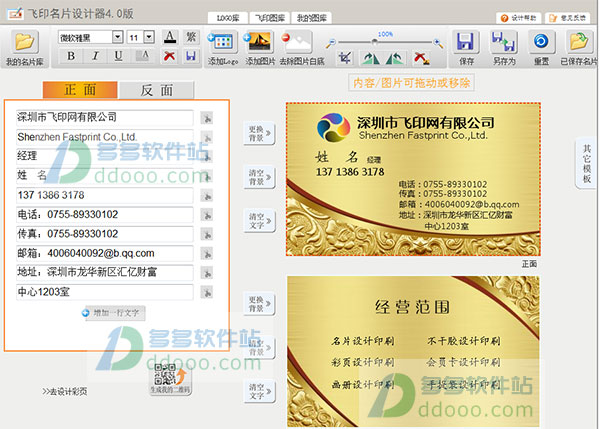The width and height of the screenshot is (600, 429).
Task: Click the 重置 reset icon
Action: click(x=541, y=42)
